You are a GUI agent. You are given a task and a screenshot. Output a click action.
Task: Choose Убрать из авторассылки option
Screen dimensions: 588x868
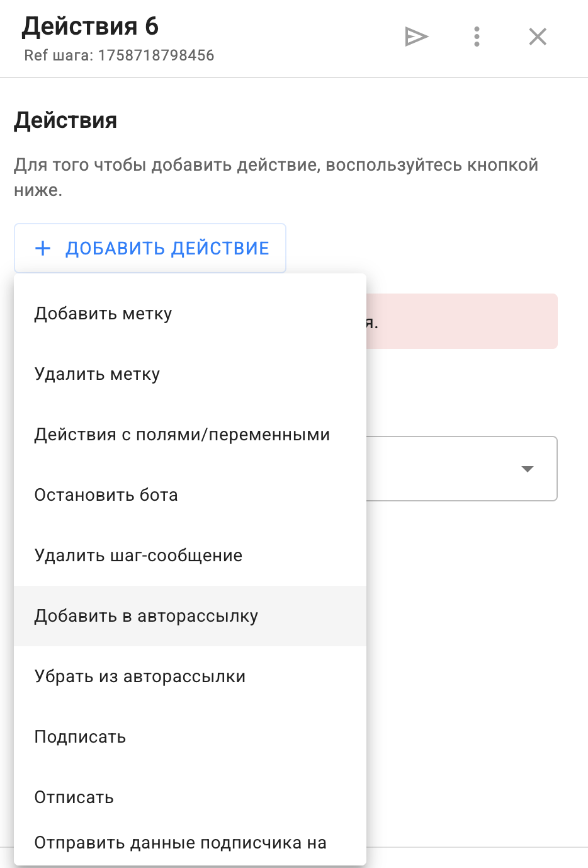tap(140, 677)
